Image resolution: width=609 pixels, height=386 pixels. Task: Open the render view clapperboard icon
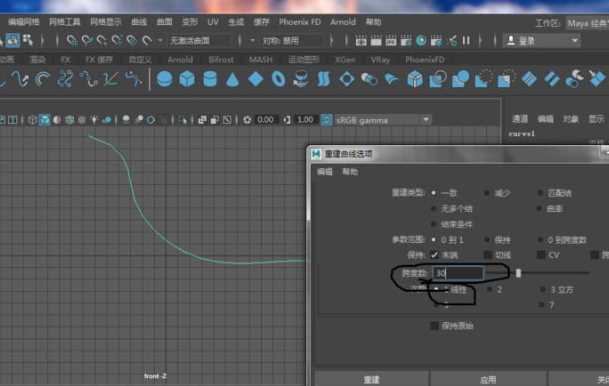(x=361, y=40)
